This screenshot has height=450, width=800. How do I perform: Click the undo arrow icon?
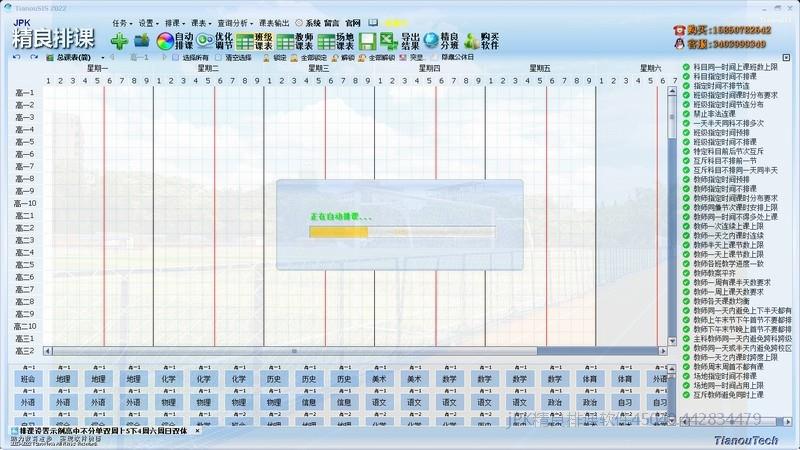coord(17,57)
